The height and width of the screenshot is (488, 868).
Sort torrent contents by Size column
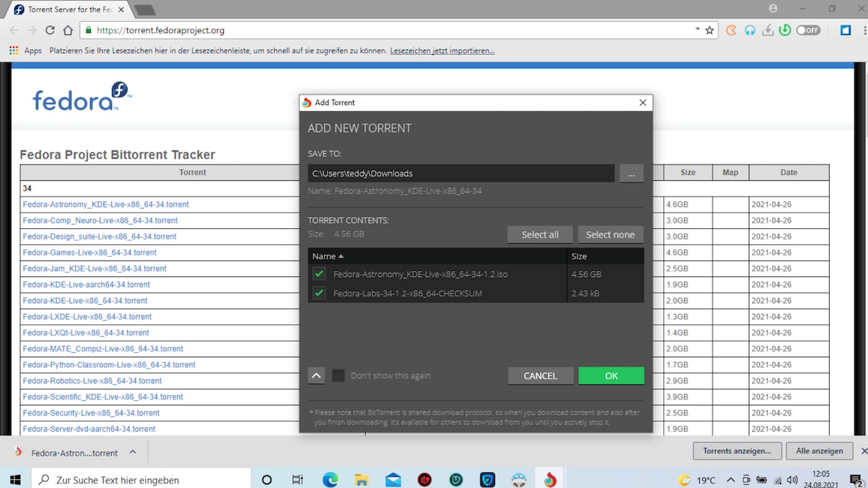606,256
